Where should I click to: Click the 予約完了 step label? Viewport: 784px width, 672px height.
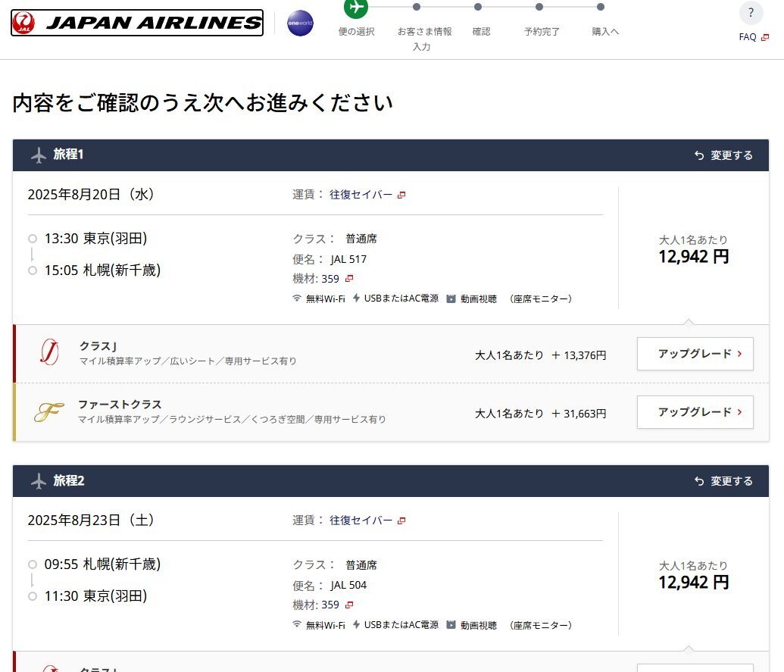pos(542,32)
